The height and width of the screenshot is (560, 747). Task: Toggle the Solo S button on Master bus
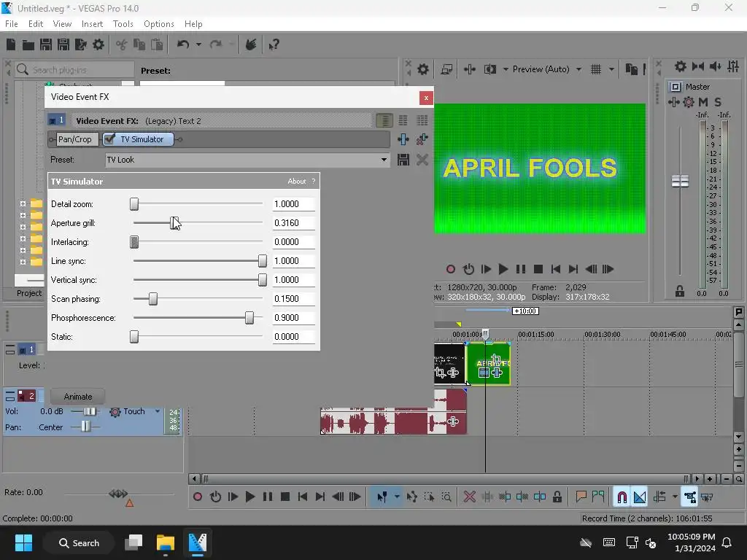pos(718,102)
